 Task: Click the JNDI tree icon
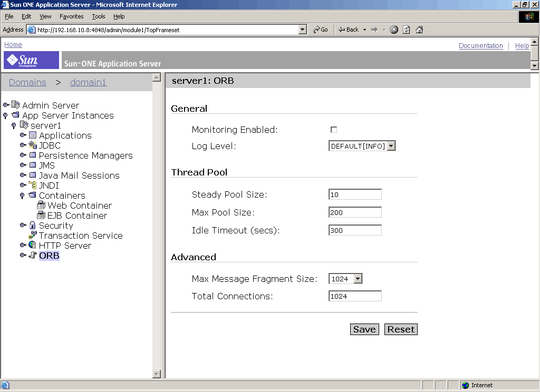[32, 185]
